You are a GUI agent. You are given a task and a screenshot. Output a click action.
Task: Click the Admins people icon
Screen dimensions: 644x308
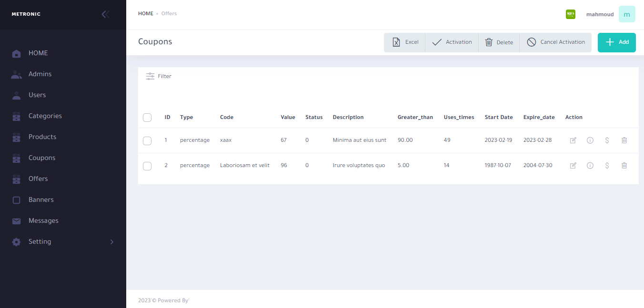[x=16, y=74]
